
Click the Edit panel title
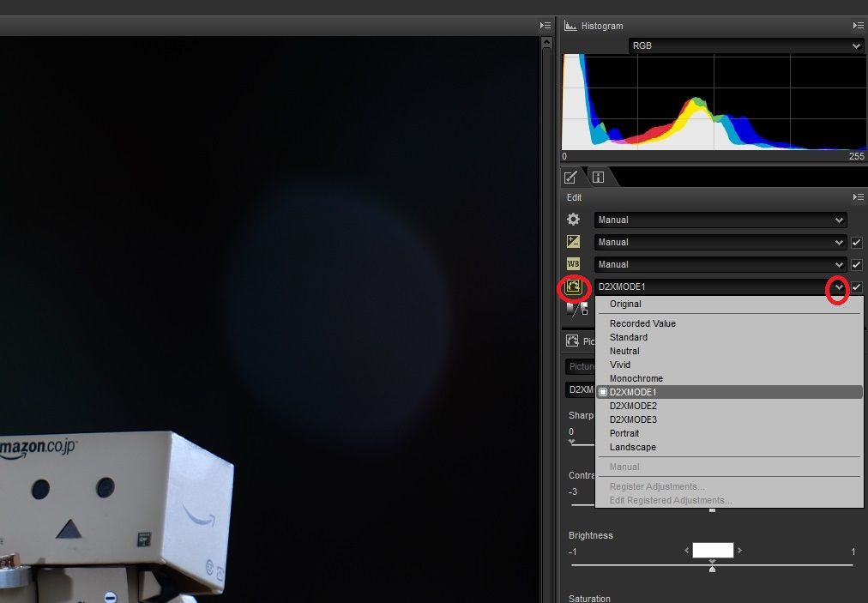point(574,197)
